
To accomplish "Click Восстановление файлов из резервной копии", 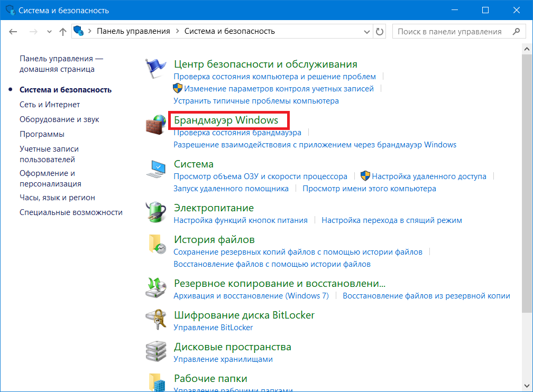I will coord(426,295).
